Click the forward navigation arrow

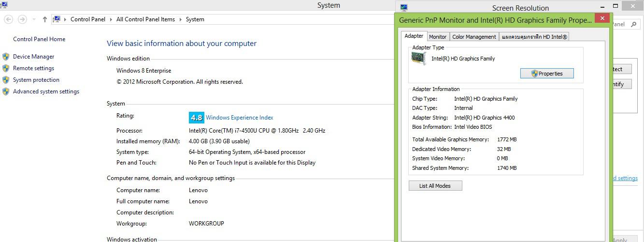tap(22, 19)
